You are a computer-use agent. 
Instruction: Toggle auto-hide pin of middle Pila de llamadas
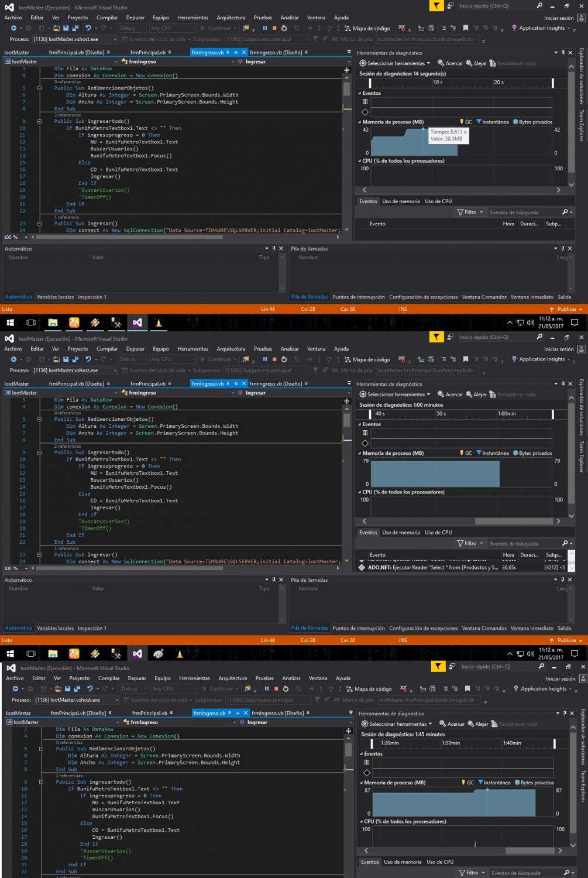pyautogui.click(x=563, y=580)
